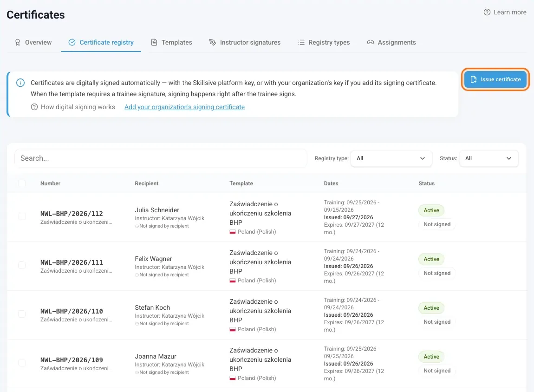Select recipient Joanna Mazur
Screen dimensions: 534x392
click(x=156, y=356)
